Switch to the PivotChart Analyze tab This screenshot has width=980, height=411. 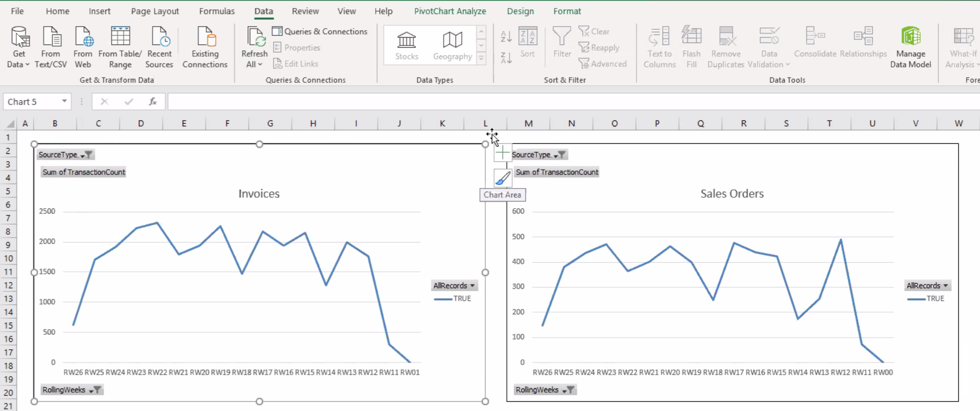(450, 11)
